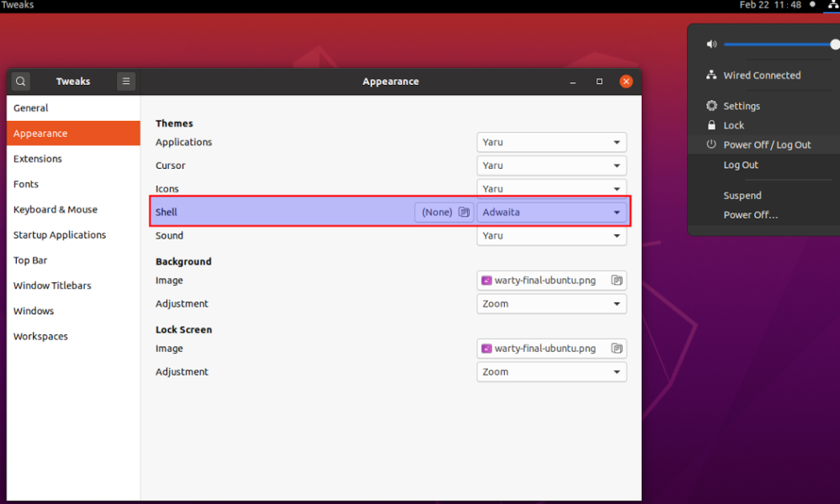Screen dimensions: 840x504
Task: Click Lock in system menu
Action: point(733,125)
